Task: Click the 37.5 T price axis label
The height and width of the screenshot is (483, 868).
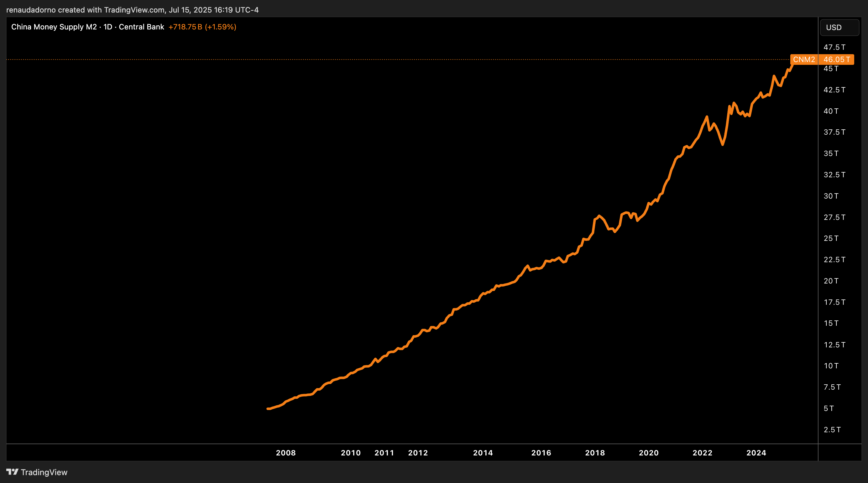Action: point(834,132)
